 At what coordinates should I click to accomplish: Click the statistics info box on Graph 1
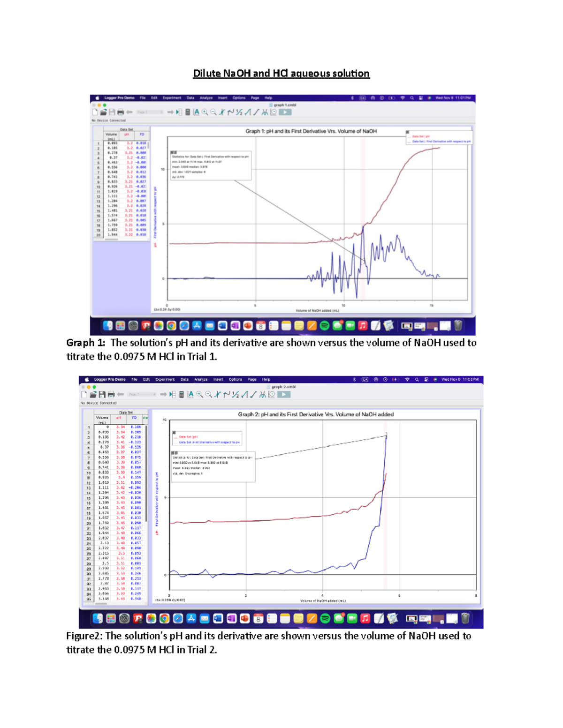click(x=211, y=165)
